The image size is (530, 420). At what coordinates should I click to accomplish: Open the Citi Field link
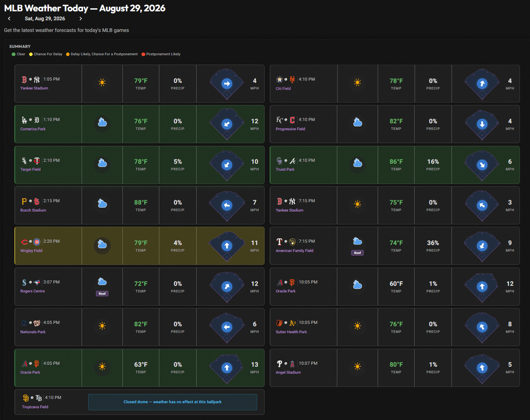coord(283,89)
